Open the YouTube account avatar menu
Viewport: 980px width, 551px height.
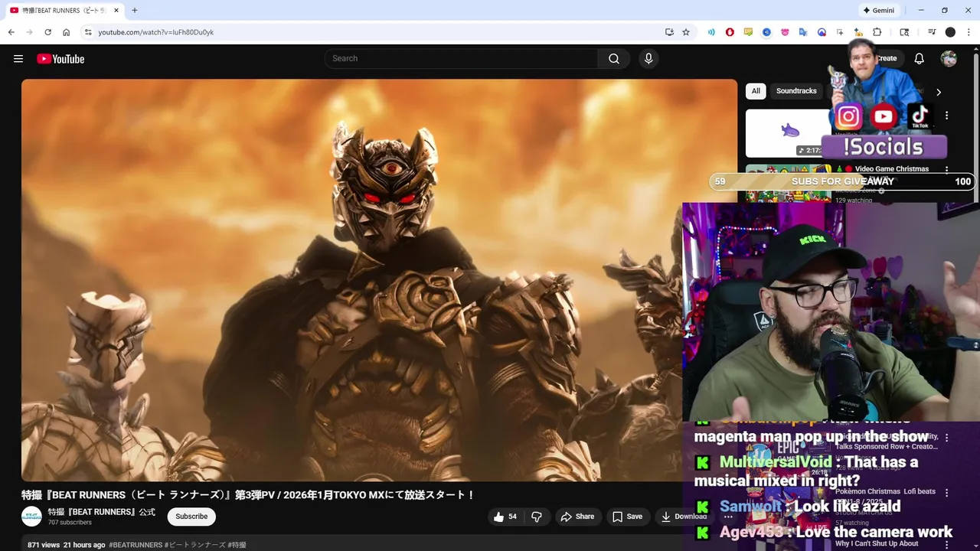949,59
